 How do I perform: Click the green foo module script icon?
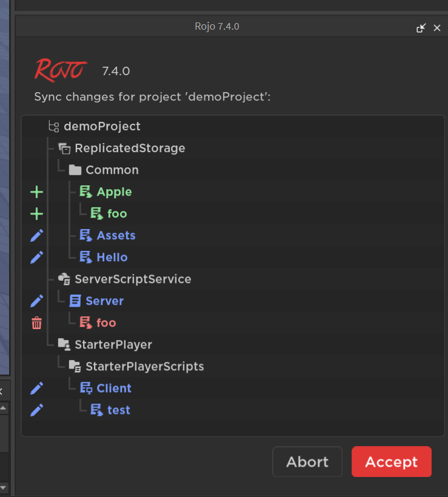point(97,213)
